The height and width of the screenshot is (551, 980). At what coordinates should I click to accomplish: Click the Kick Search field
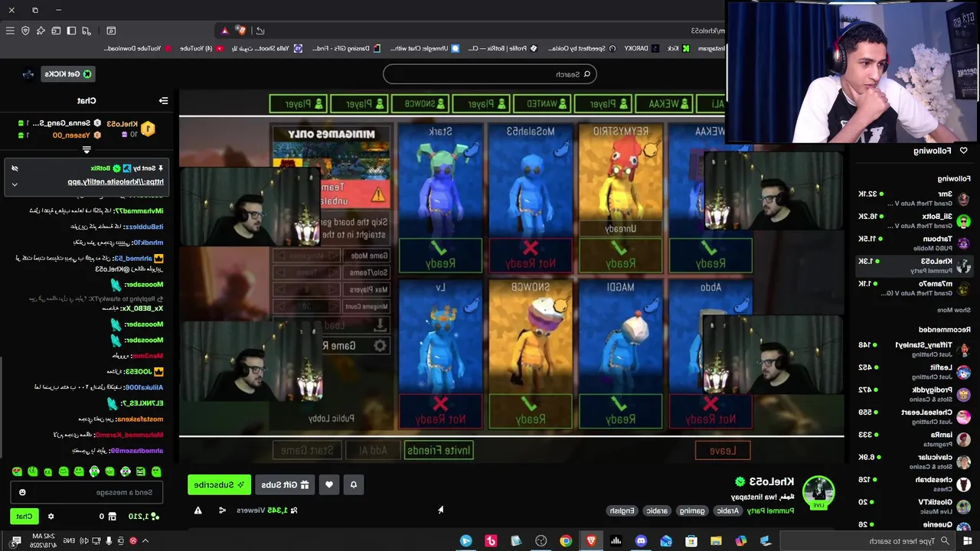click(490, 74)
